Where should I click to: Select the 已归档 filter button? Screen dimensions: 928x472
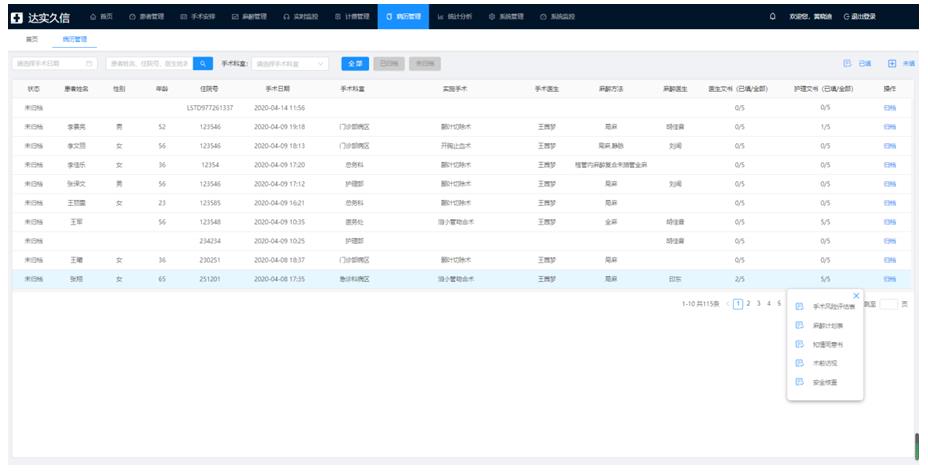tap(389, 64)
